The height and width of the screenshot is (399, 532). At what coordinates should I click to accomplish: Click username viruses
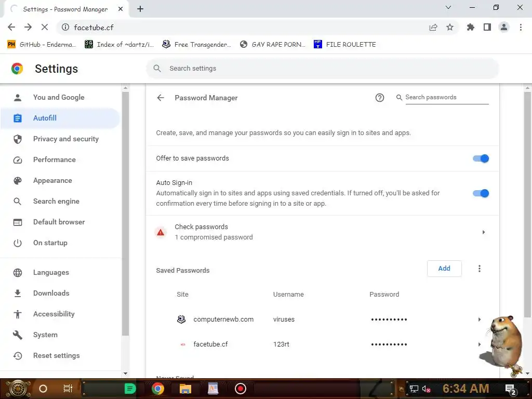point(284,320)
